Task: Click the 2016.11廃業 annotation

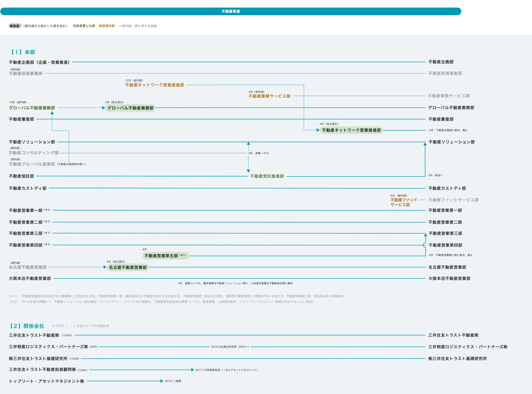Action: coord(173,381)
